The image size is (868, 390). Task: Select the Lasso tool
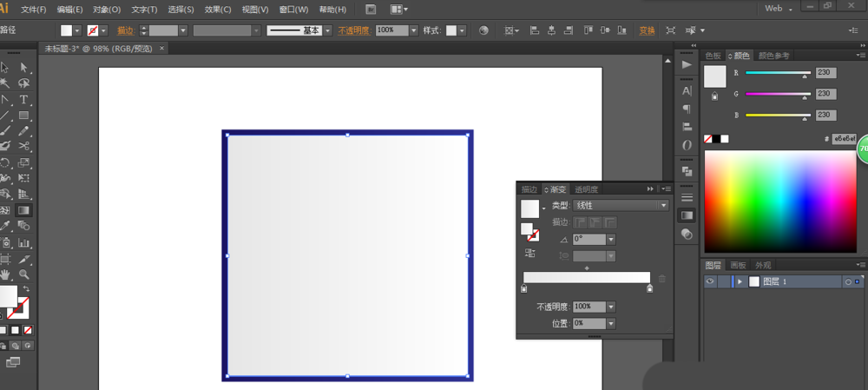[23, 83]
